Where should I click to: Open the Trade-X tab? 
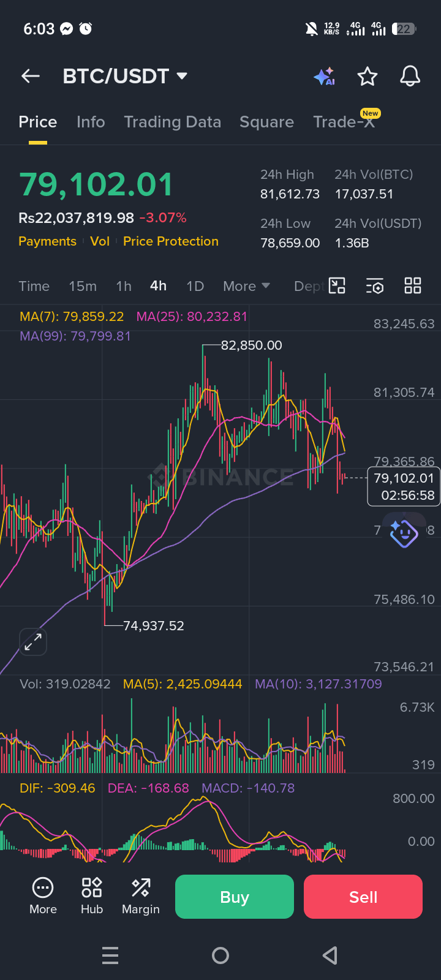[x=344, y=122]
